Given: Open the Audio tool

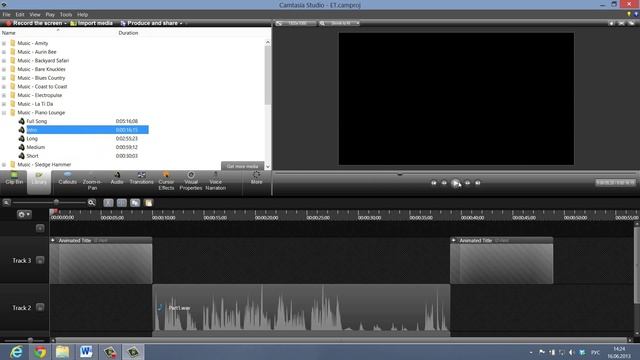Looking at the screenshot, I should [117, 179].
